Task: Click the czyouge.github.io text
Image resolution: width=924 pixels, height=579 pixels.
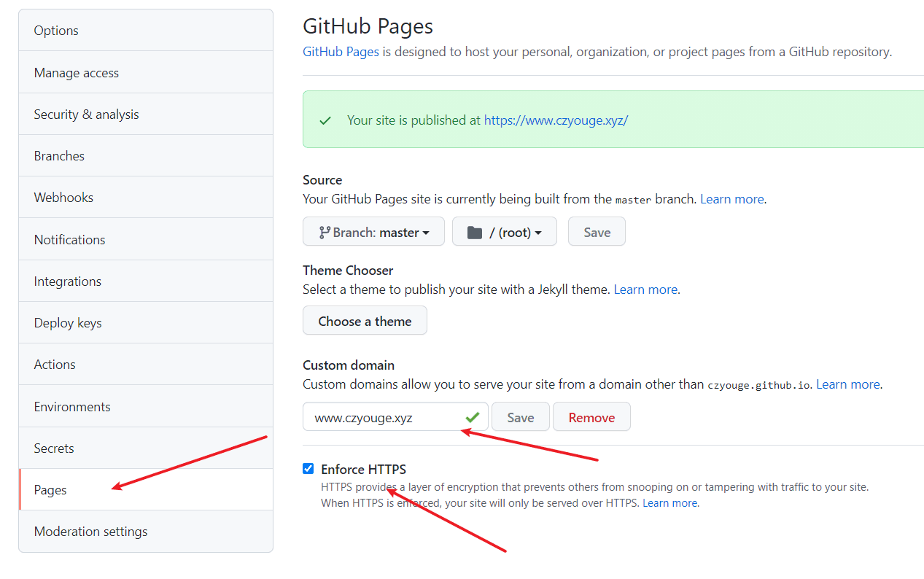Action: click(x=758, y=385)
